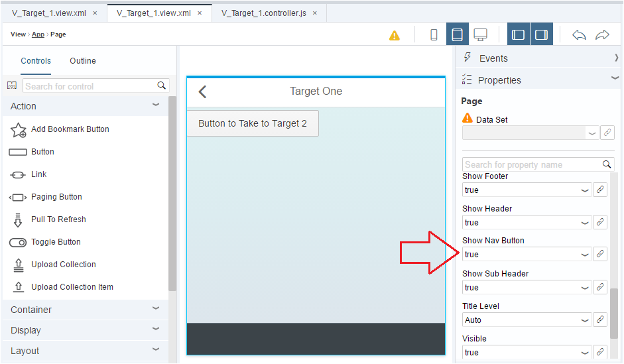Screen dimensions: 624x364
Task: Expand the Display section
Action: (x=156, y=329)
